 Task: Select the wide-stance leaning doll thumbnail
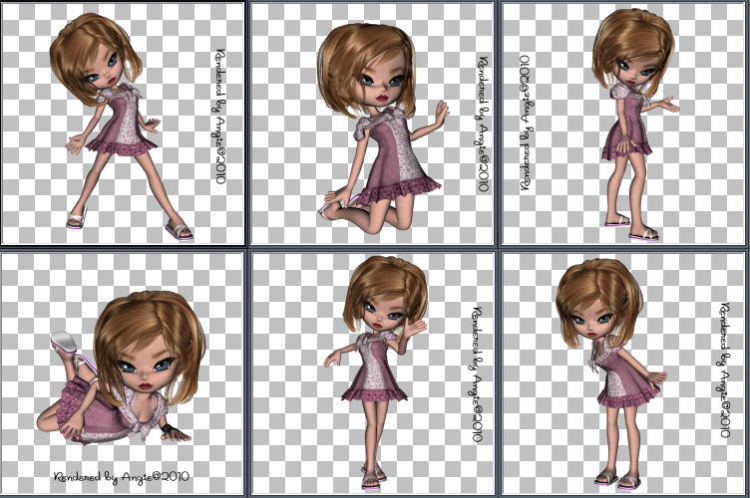click(122, 123)
